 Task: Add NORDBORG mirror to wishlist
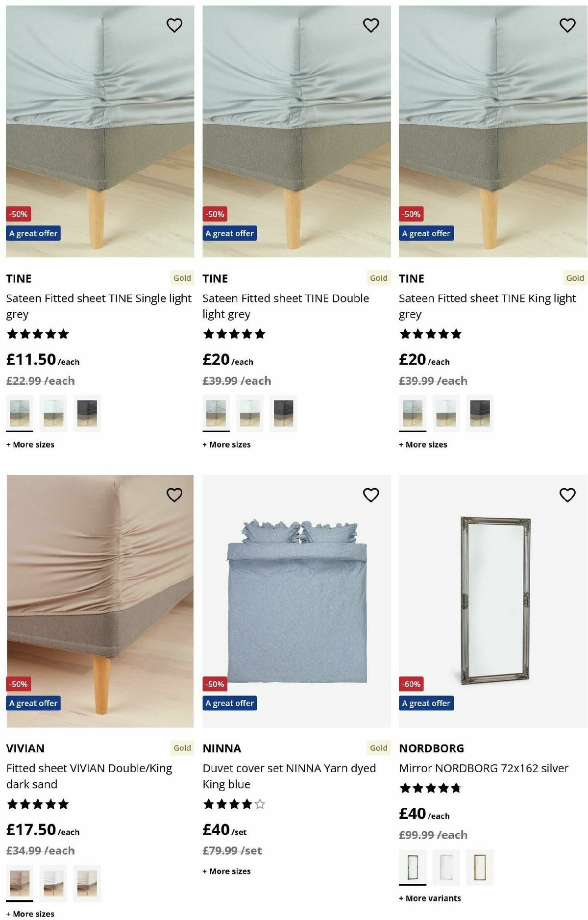[567, 495]
